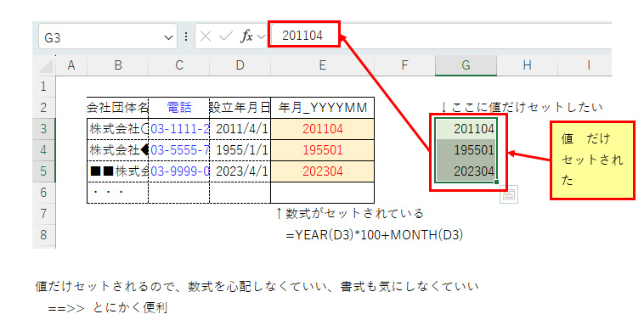
Task: Select column A header
Action: tap(71, 65)
